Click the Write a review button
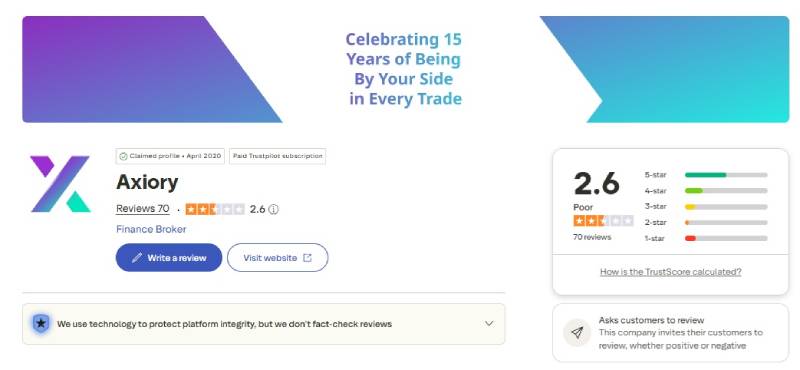This screenshot has height=370, width=800. (x=169, y=258)
